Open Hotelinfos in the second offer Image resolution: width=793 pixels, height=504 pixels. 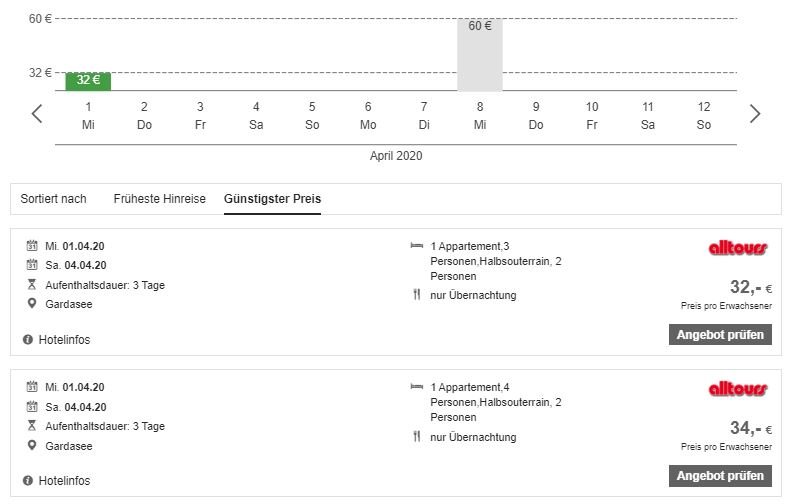[64, 481]
